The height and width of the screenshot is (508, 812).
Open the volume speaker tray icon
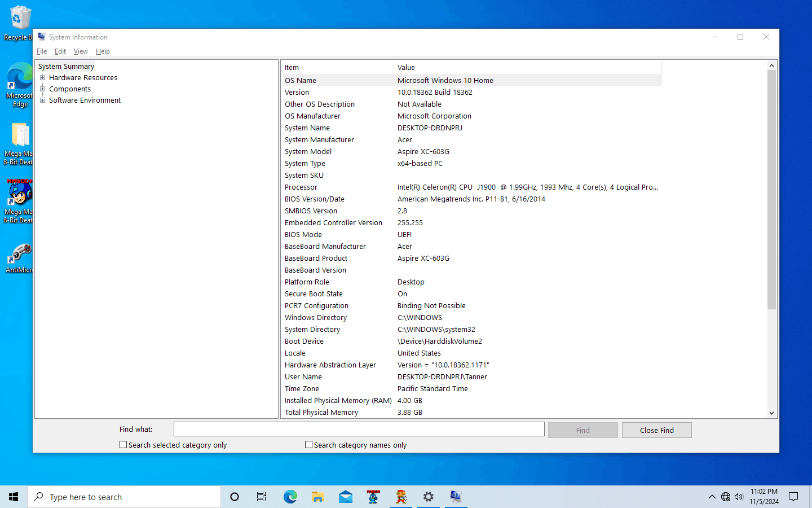tap(739, 497)
